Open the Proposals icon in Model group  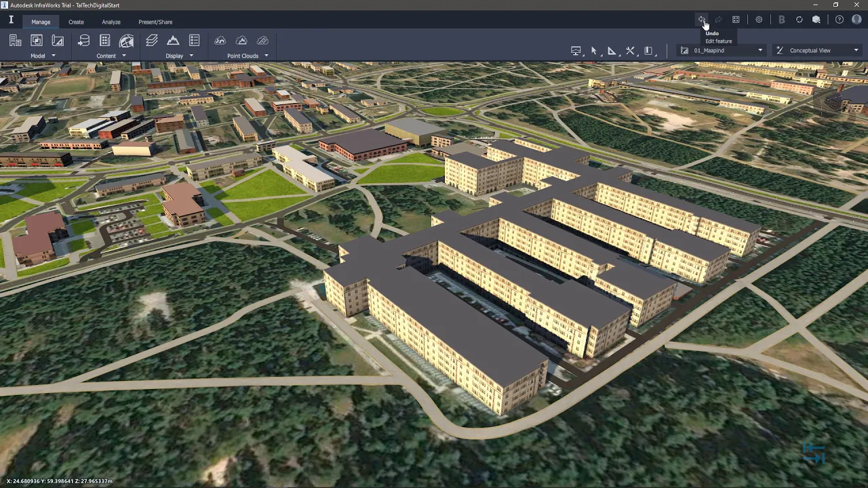pos(58,41)
